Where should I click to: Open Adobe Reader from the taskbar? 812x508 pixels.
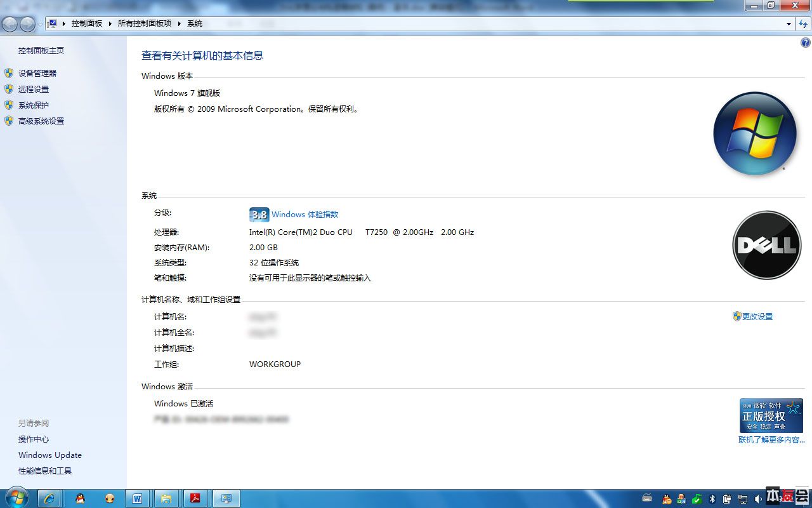point(195,498)
